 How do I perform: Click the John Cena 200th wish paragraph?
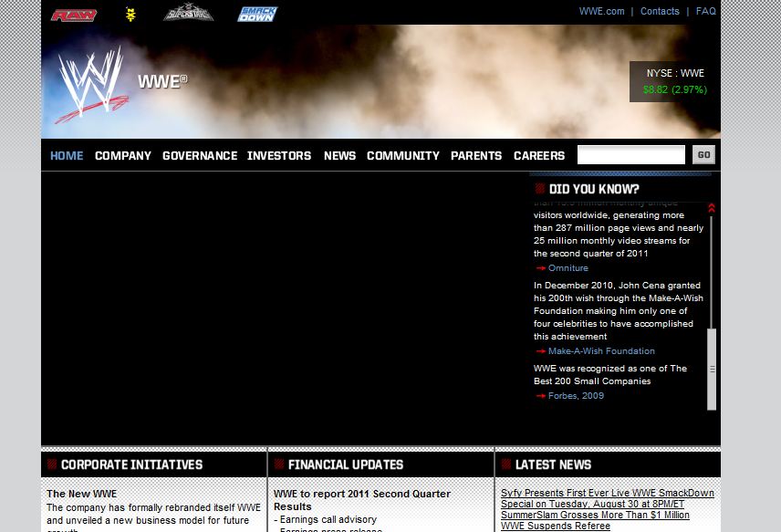point(619,311)
